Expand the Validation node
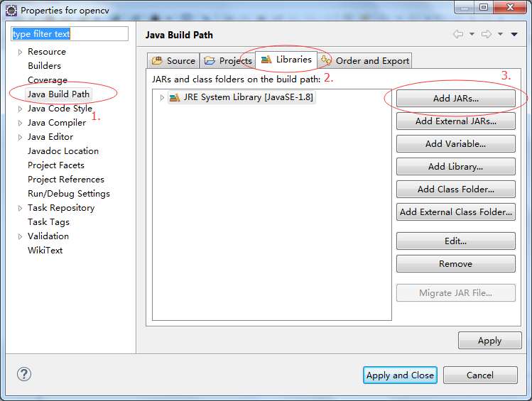The width and height of the screenshot is (532, 401). coord(20,236)
